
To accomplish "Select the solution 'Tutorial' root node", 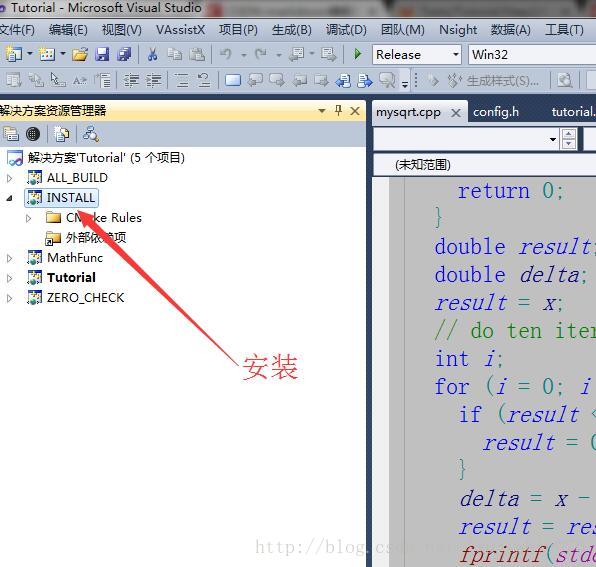I will (106, 157).
